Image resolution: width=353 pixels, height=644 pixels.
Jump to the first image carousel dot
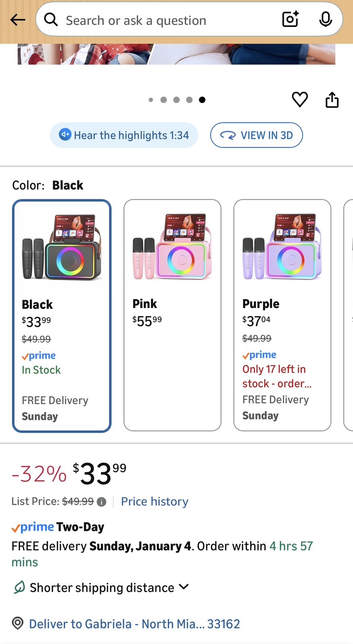pyautogui.click(x=151, y=100)
